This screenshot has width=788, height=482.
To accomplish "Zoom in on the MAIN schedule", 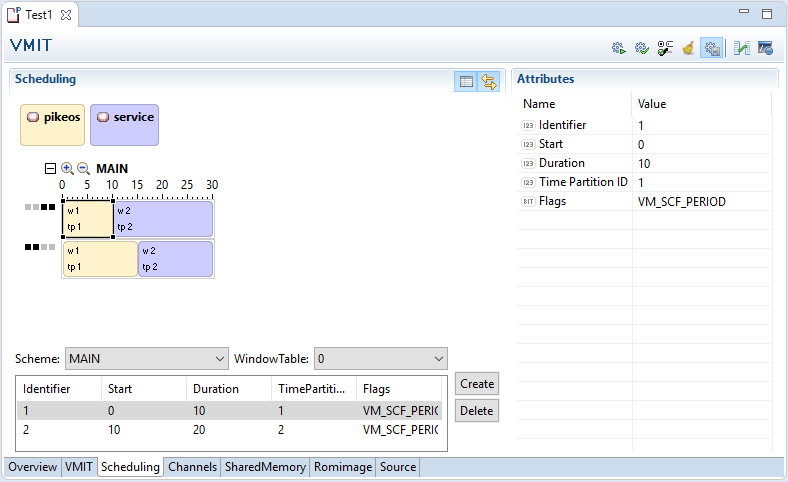I will click(67, 169).
